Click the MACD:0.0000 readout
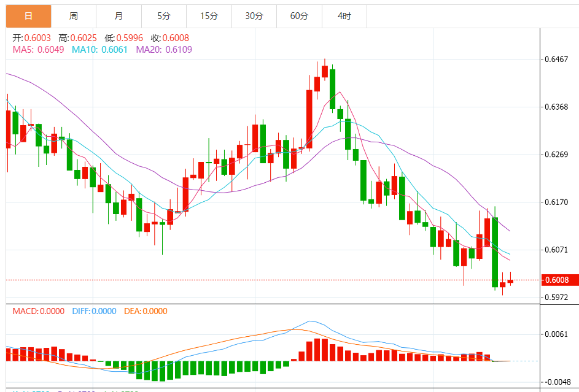This screenshot has height=392, width=579. 39,311
